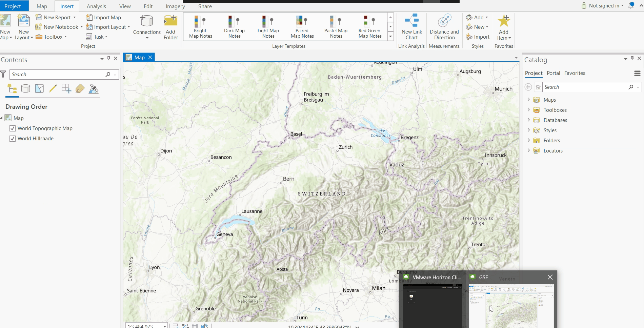Toggle the World Hillshade layer checkbox
The image size is (644, 328).
pos(13,139)
